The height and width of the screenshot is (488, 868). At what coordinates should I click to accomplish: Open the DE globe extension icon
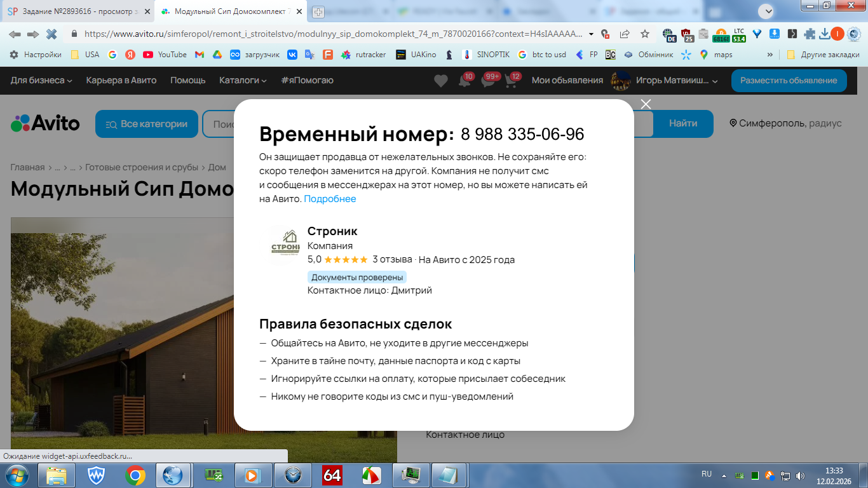tap(668, 35)
